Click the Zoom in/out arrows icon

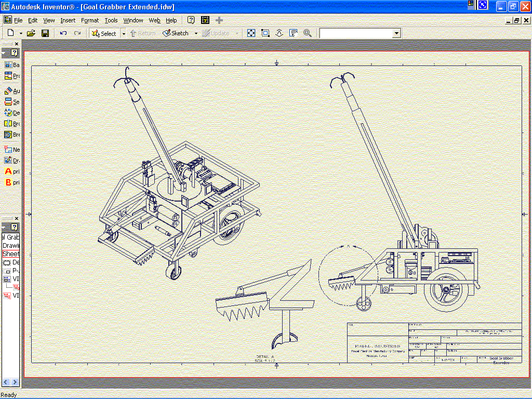[x=279, y=33]
